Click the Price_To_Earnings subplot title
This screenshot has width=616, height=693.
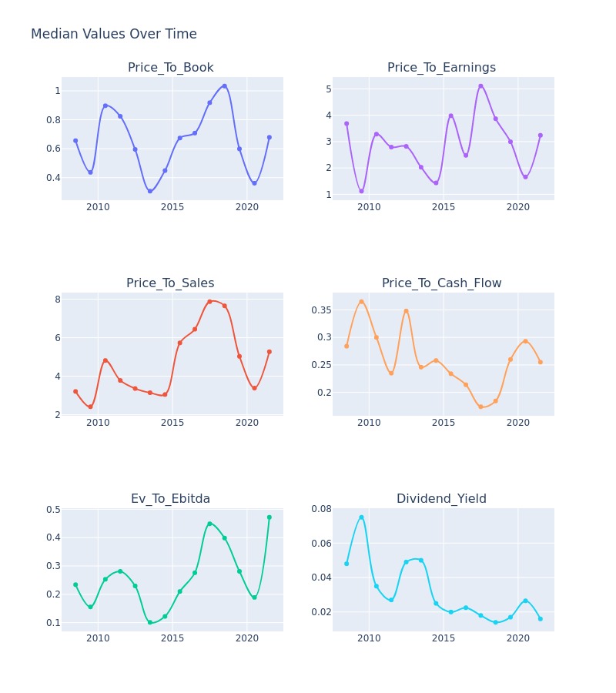tap(441, 67)
